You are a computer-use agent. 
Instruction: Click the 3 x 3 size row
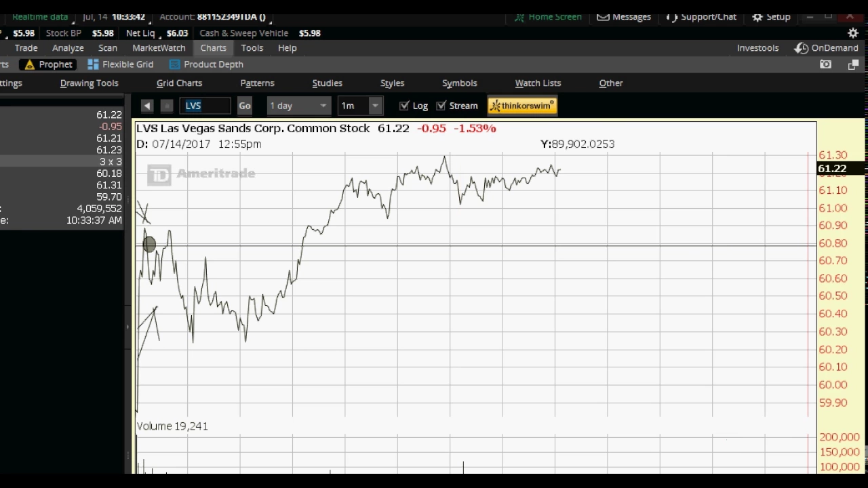point(62,161)
